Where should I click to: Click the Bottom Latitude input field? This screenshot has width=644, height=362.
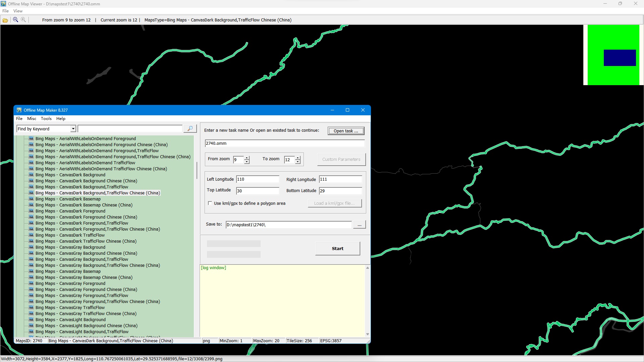[340, 191]
